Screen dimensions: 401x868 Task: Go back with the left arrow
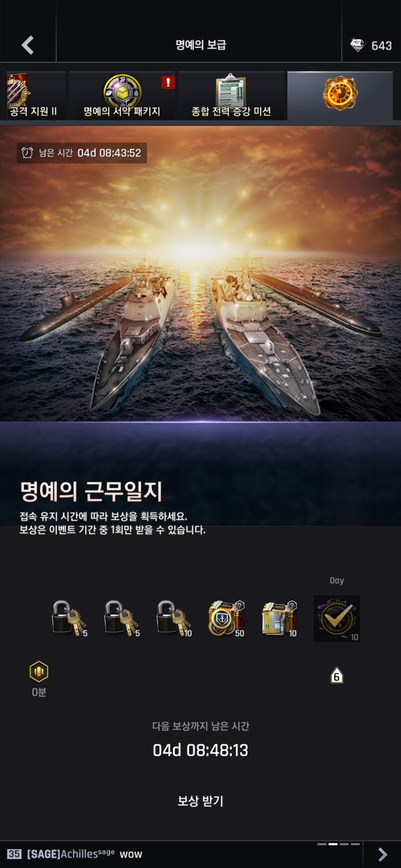(x=27, y=45)
